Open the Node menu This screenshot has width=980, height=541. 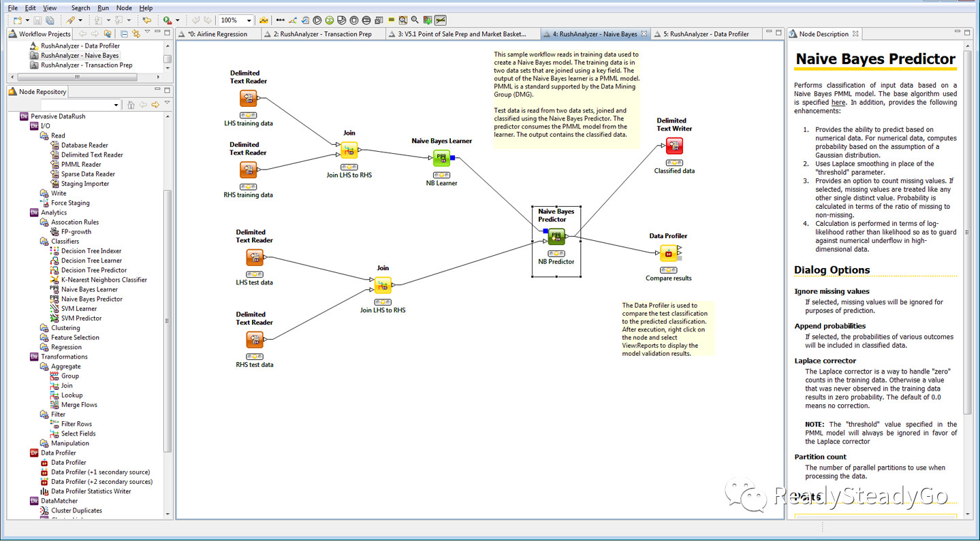click(124, 7)
